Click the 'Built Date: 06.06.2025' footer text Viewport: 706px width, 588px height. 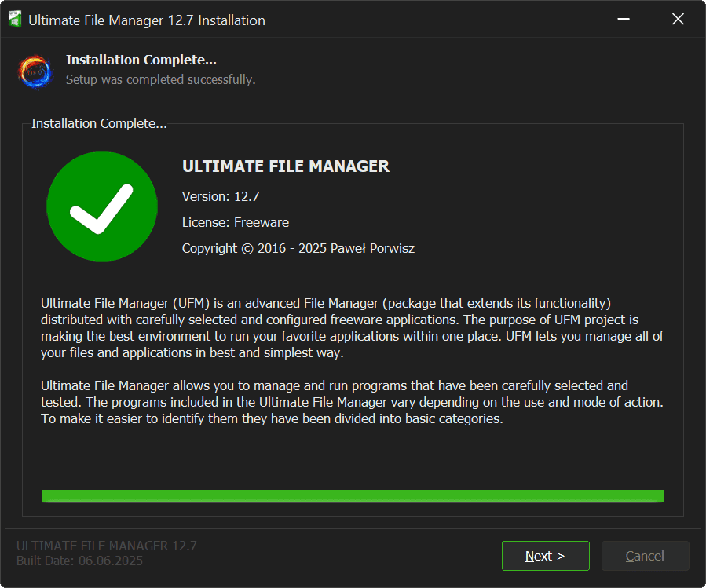pos(80,561)
